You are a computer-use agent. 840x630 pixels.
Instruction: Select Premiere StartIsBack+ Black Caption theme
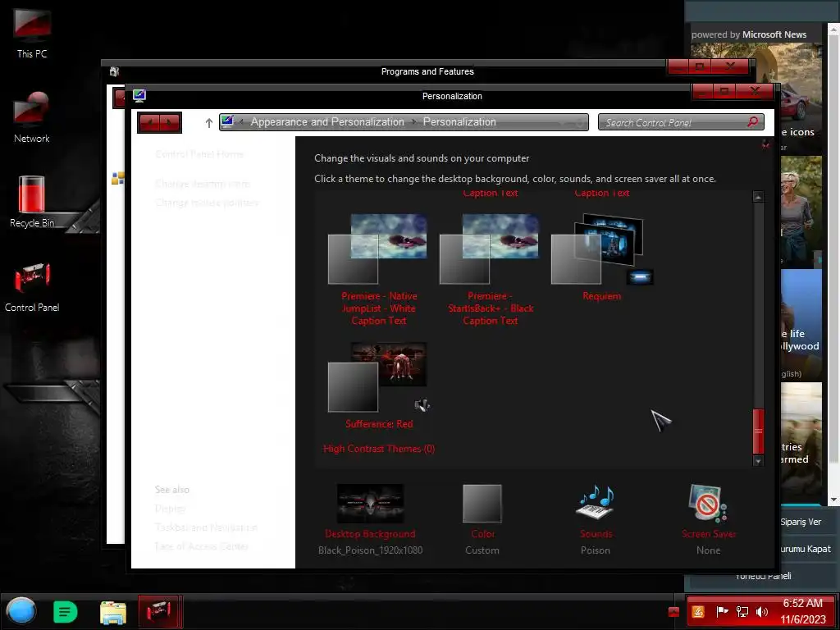(491, 269)
